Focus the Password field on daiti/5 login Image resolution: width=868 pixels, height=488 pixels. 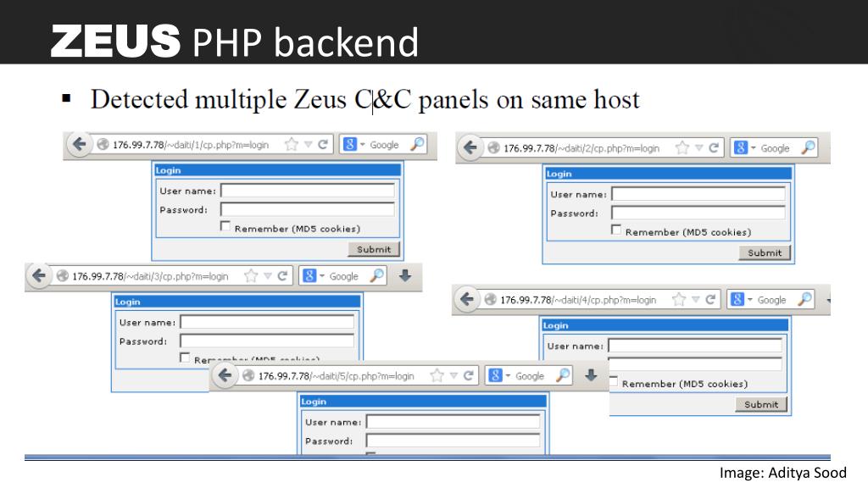pos(453,441)
